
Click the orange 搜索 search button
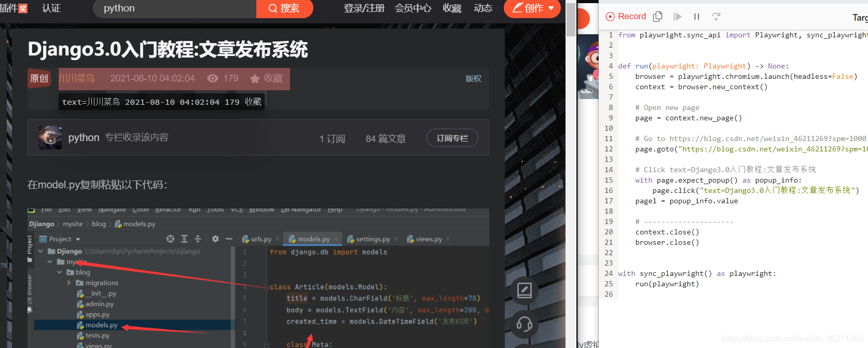click(x=284, y=8)
